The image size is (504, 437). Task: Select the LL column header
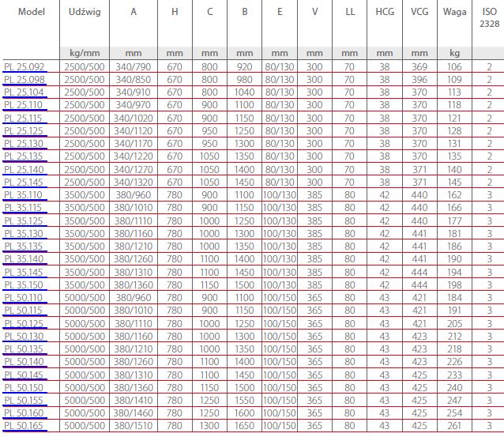[350, 12]
